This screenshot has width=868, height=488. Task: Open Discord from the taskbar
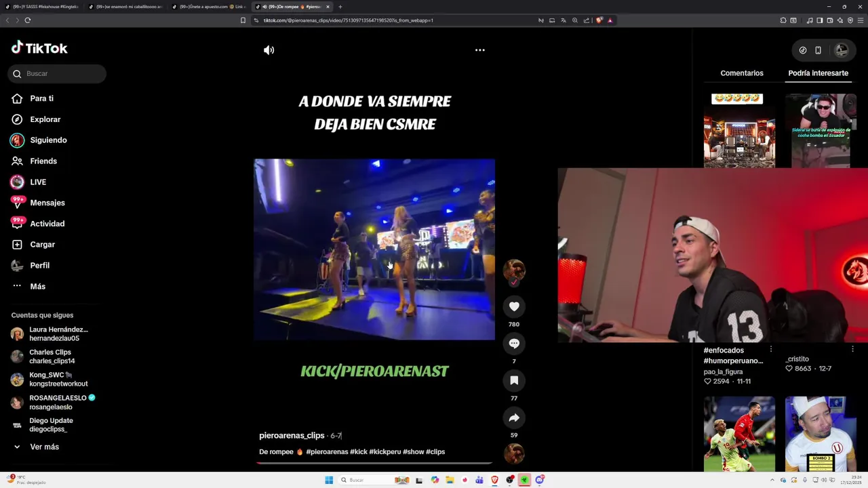540,480
